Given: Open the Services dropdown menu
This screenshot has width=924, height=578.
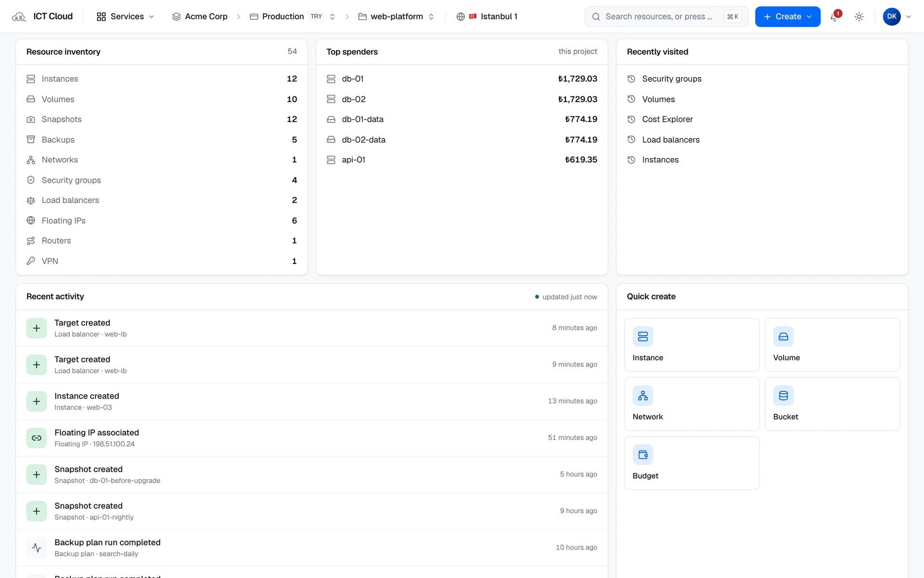Looking at the screenshot, I should (126, 17).
